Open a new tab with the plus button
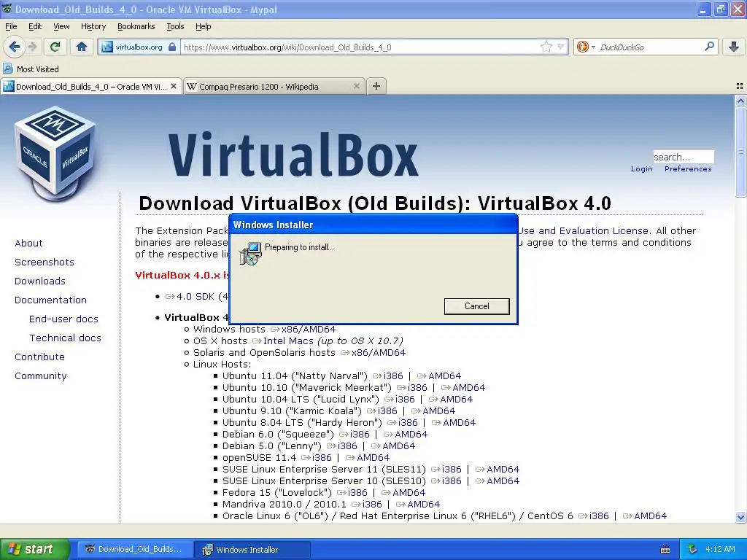 376,86
